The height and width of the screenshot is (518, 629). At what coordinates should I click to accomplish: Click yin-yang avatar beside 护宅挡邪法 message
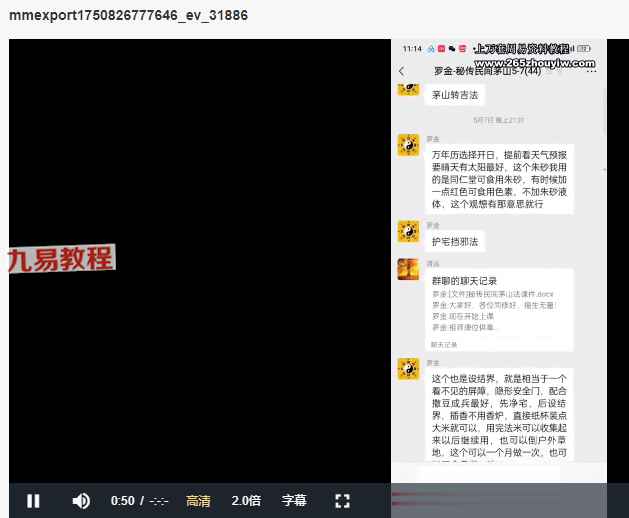[x=408, y=232]
